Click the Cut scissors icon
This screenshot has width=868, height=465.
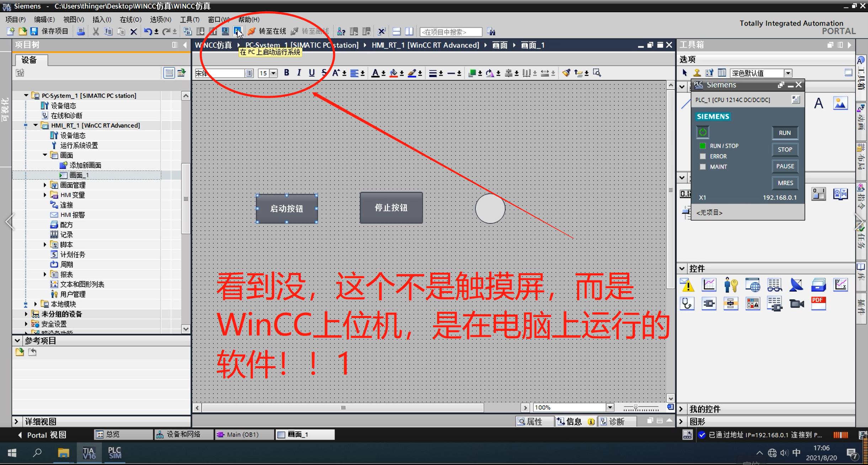tap(96, 32)
